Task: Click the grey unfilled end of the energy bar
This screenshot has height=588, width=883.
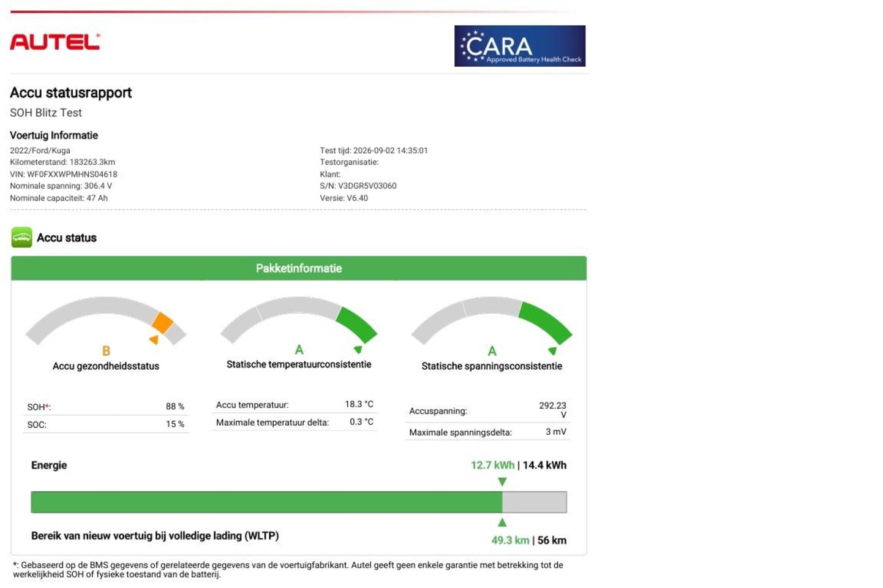Action: 535,502
